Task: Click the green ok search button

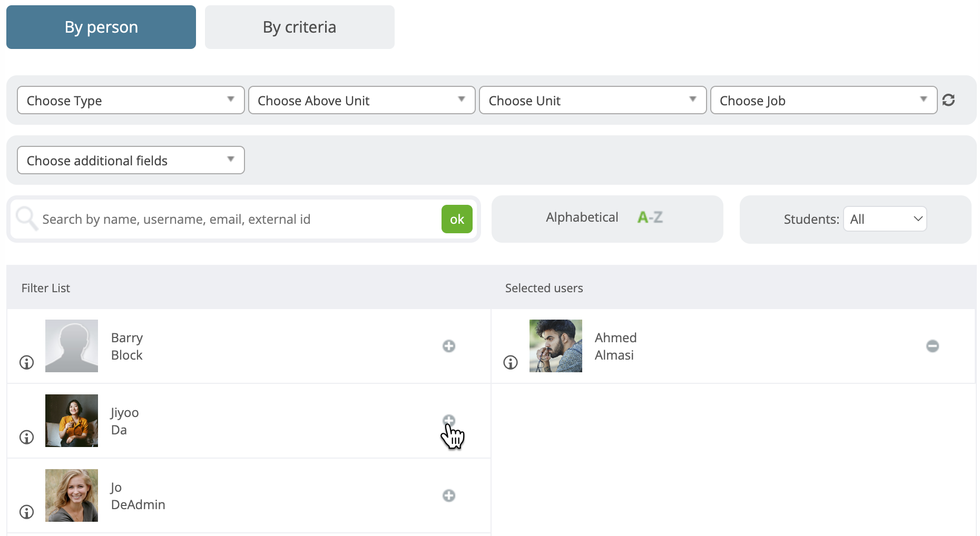Action: (x=457, y=219)
